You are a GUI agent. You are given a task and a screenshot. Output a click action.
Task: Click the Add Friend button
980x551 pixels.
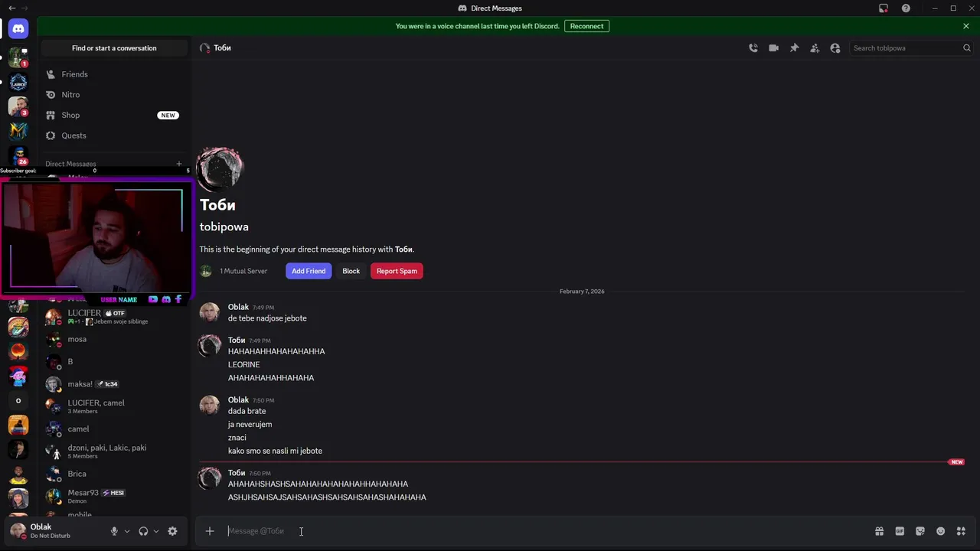point(309,271)
